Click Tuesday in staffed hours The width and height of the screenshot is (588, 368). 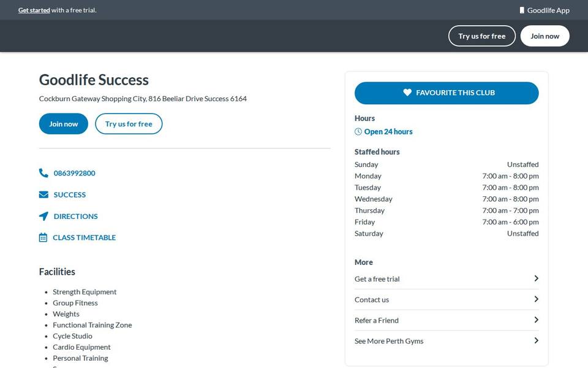(367, 188)
